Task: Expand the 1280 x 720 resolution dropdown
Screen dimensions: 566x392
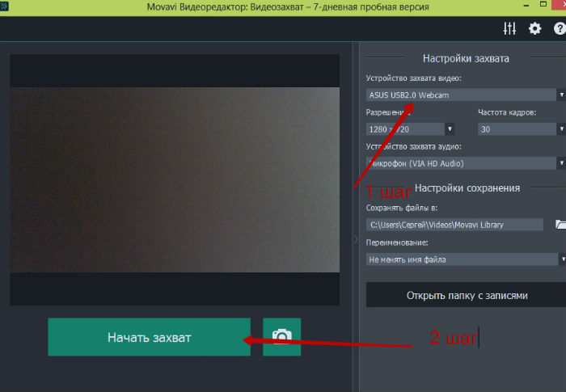Action: [410, 129]
